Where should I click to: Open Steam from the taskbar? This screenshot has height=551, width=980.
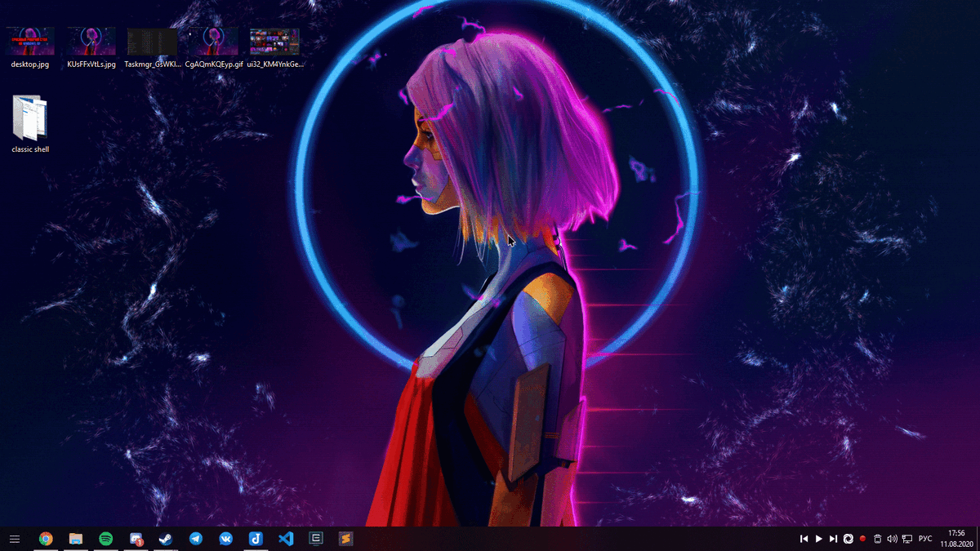166,539
